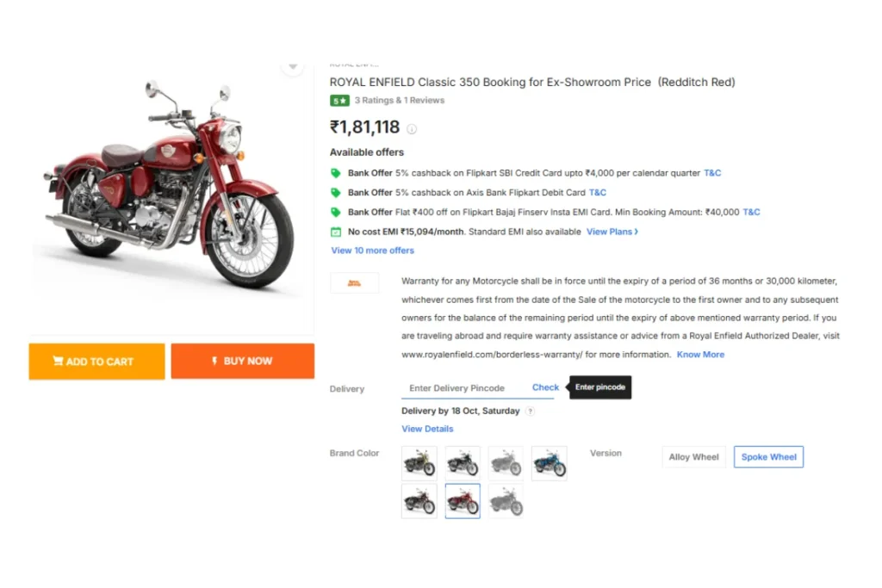The height and width of the screenshot is (588, 882).
Task: Select the selected red motorcycle thumbnail
Action: click(x=463, y=501)
